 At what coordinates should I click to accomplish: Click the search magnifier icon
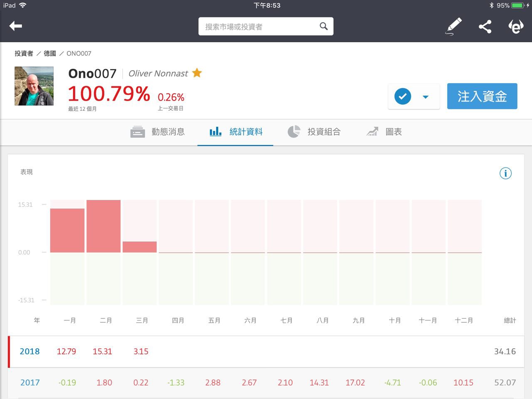tap(323, 26)
